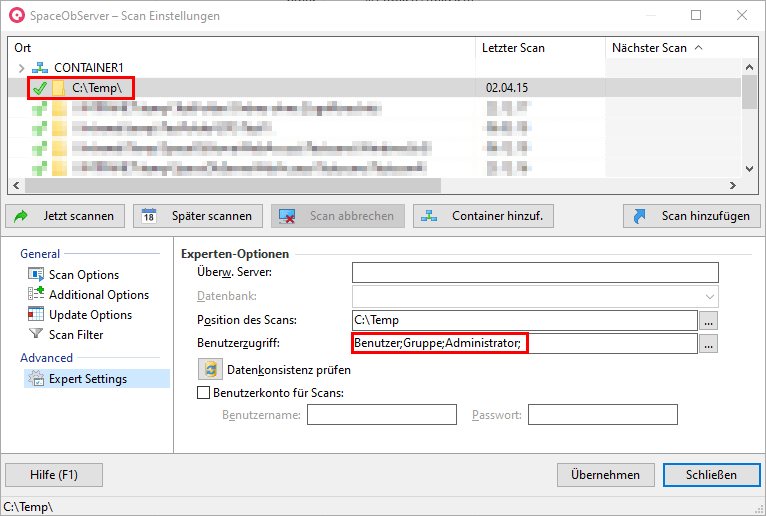
Task: Click the Scan Options icon
Action: point(36,274)
